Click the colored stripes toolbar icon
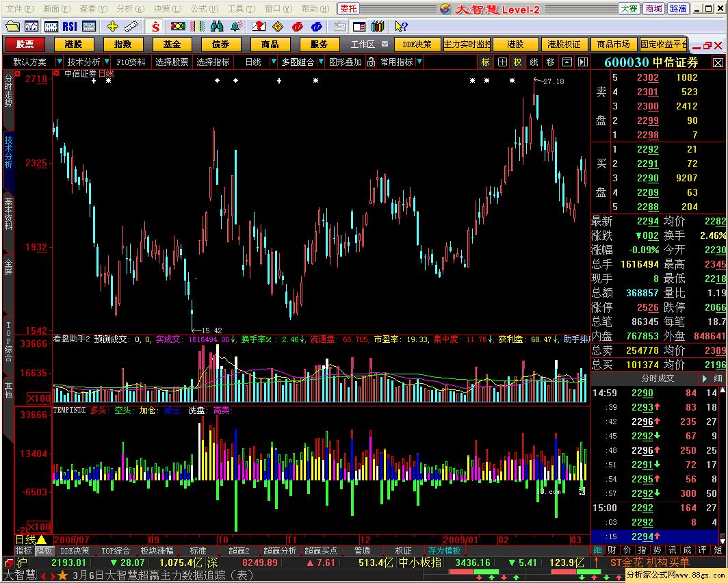 click(x=197, y=27)
